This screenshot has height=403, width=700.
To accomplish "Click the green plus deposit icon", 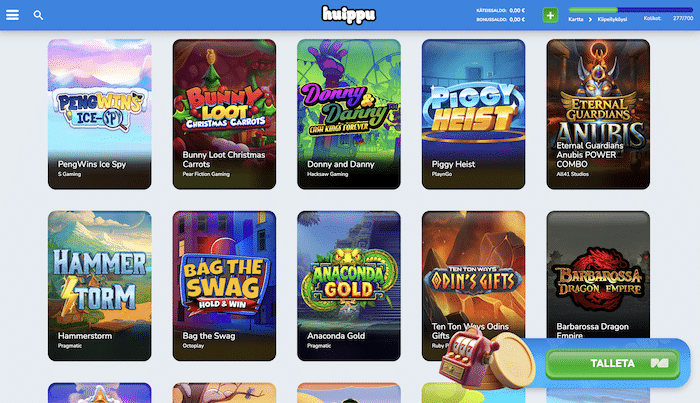I will (x=550, y=15).
